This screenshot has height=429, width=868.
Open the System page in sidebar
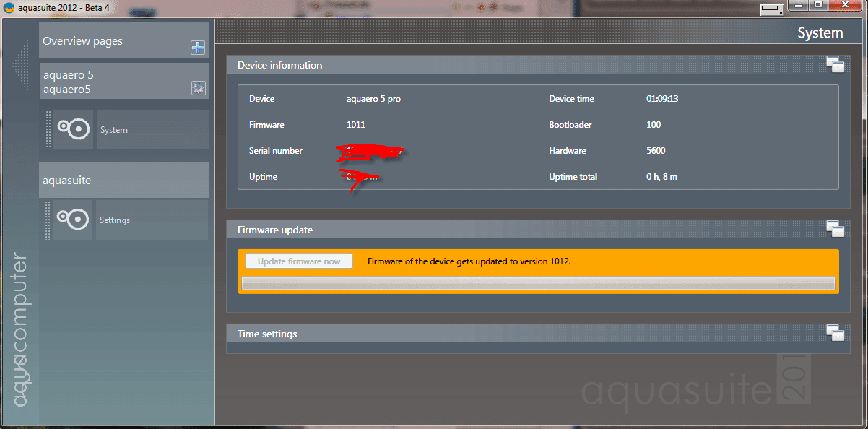(x=152, y=130)
